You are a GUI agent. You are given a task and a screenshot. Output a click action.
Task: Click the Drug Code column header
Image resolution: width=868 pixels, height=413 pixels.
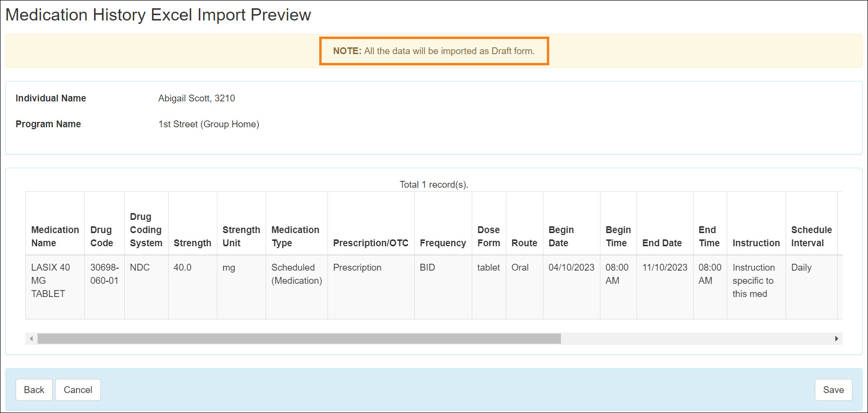click(101, 236)
